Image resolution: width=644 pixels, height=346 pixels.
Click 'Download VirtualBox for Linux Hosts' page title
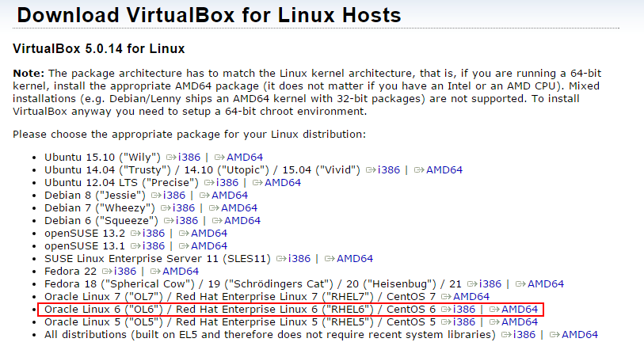click(x=209, y=15)
